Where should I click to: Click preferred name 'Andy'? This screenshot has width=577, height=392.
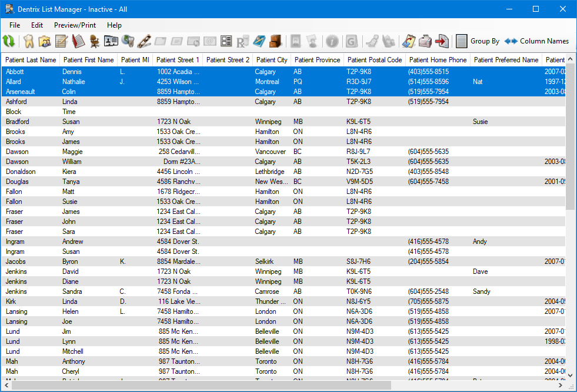[x=480, y=241]
